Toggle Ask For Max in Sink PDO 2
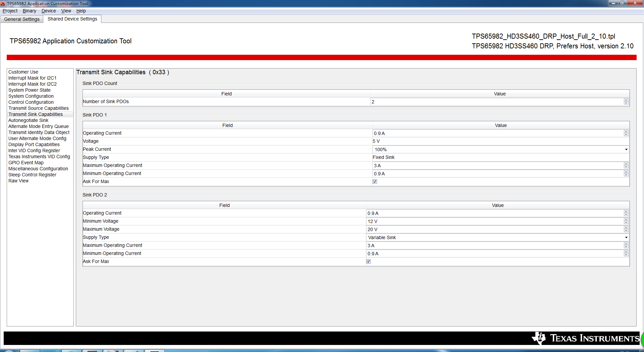 coord(369,262)
